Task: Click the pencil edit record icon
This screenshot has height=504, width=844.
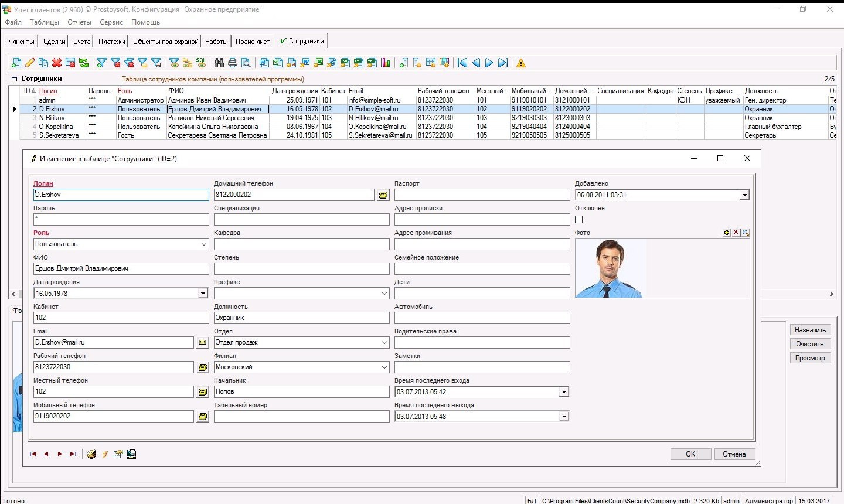Action: tap(30, 63)
